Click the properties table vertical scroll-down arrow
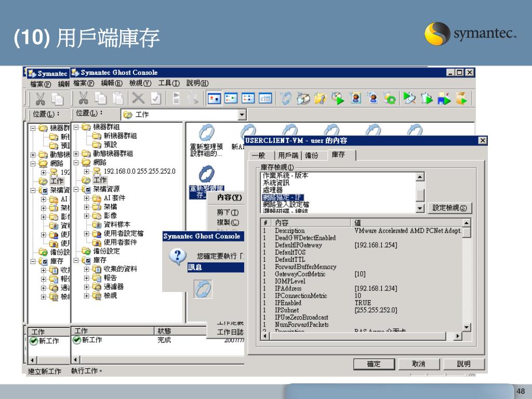Image resolution: width=532 pixels, height=399 pixels. click(x=467, y=327)
